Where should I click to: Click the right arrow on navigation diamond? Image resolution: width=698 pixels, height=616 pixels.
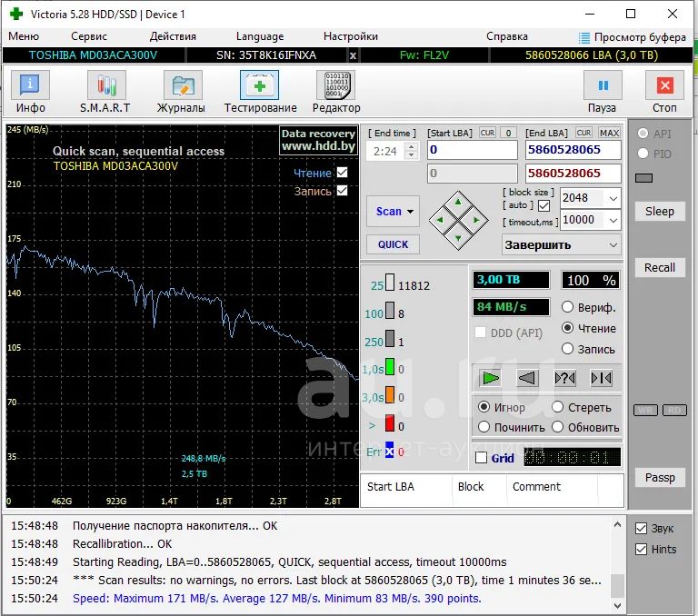click(476, 220)
